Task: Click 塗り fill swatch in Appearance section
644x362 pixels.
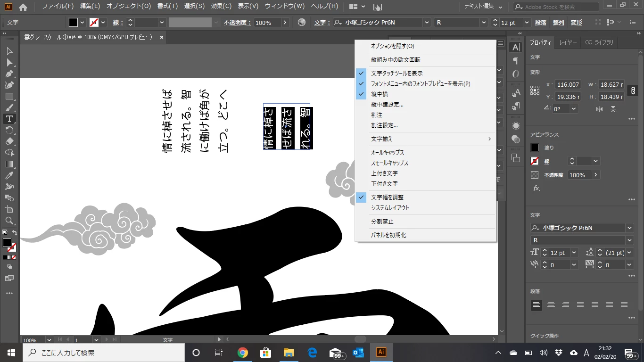Action: tap(535, 148)
